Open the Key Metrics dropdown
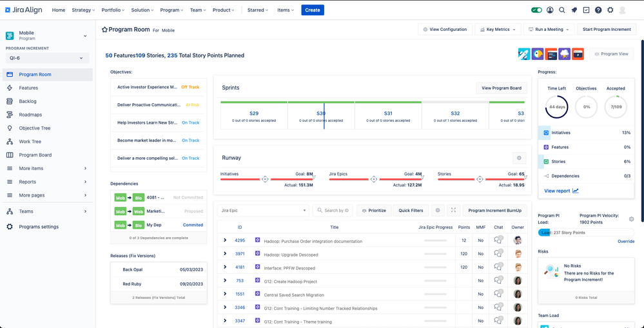The image size is (644, 328). pyautogui.click(x=498, y=30)
